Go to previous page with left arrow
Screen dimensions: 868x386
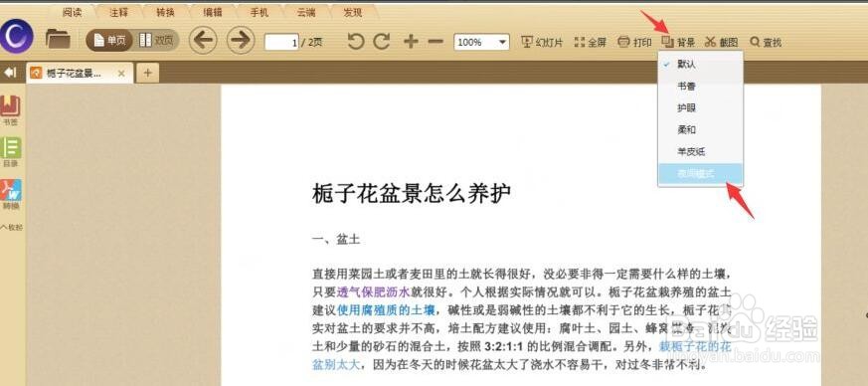click(x=203, y=41)
